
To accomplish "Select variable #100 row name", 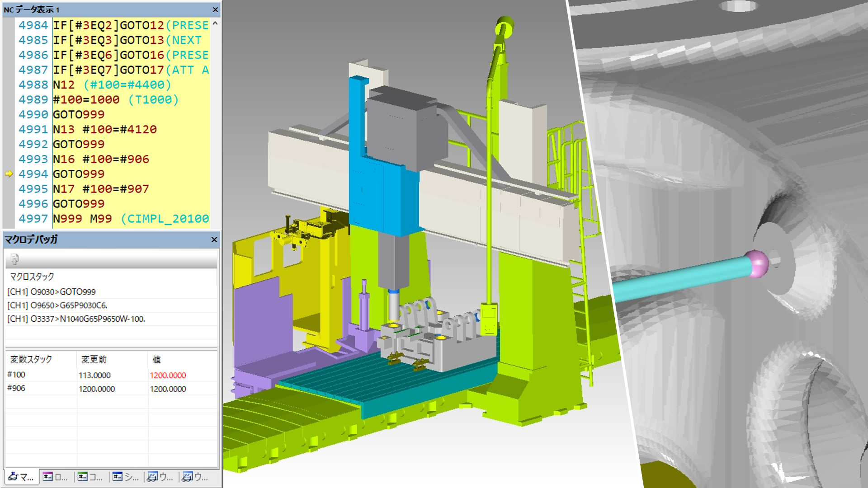I will click(x=16, y=375).
